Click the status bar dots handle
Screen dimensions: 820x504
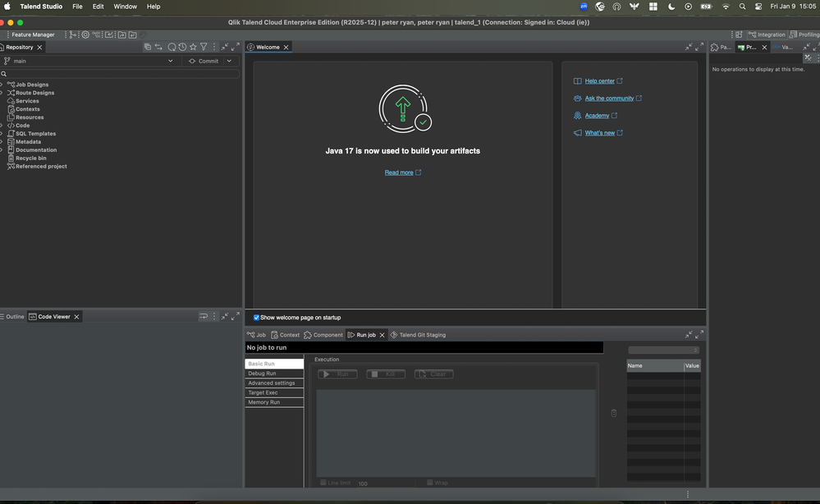click(x=688, y=494)
